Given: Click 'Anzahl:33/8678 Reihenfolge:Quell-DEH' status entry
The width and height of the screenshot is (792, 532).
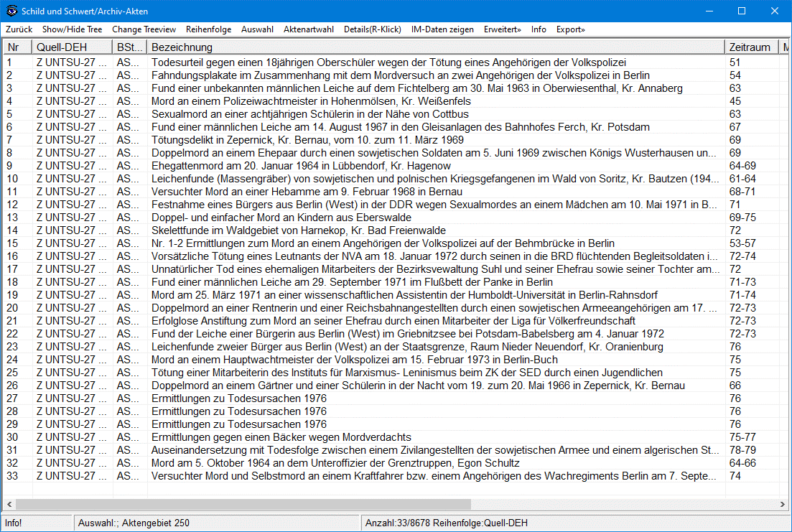Looking at the screenshot, I should (x=575, y=523).
